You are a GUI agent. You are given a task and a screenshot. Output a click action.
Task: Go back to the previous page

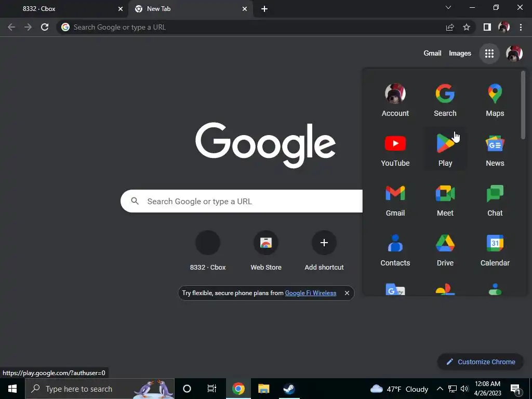point(11,27)
